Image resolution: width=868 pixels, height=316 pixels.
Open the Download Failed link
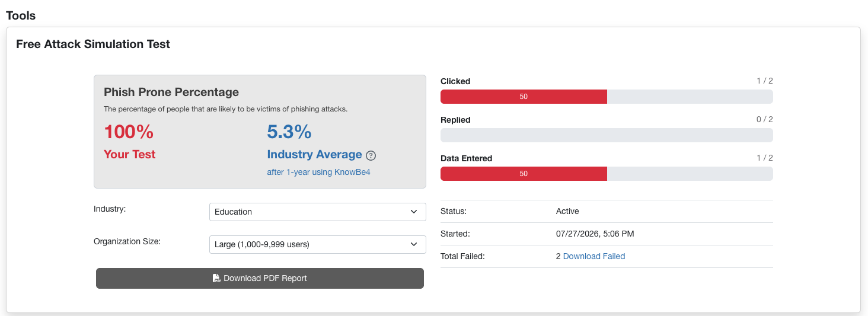(x=594, y=256)
